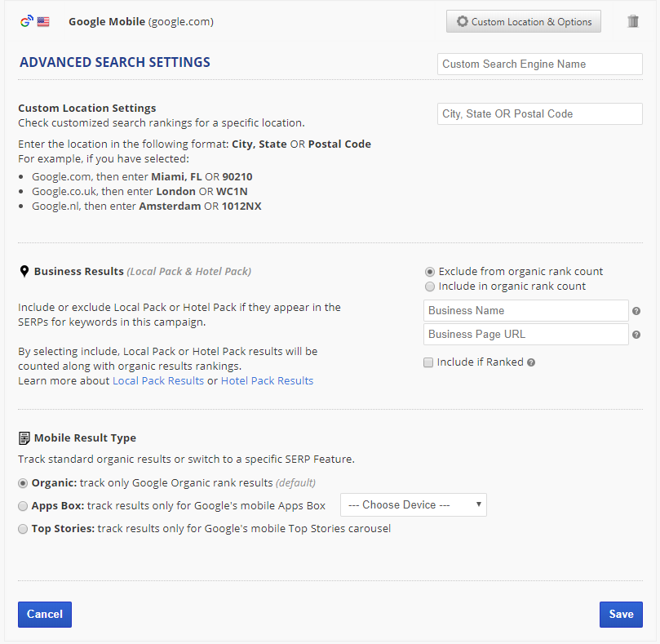660x644 pixels.
Task: Click Custom Location & Options button
Action: click(x=524, y=22)
